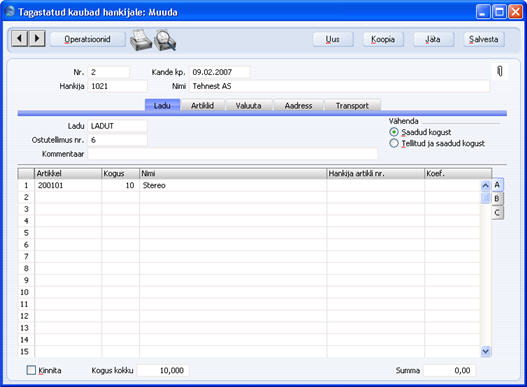This screenshot has height=387, width=527.
Task: Click the Ostutellimus nr. field
Action: pos(118,140)
